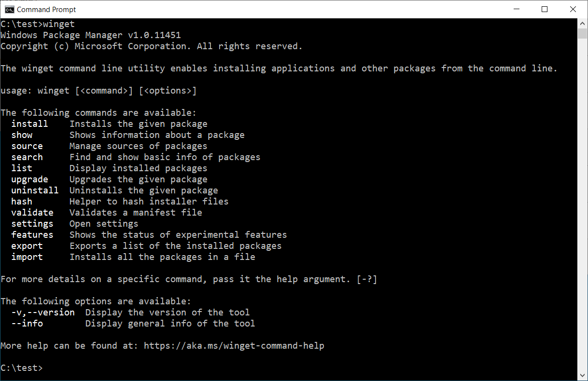Maximize the Command Prompt window

coord(545,9)
